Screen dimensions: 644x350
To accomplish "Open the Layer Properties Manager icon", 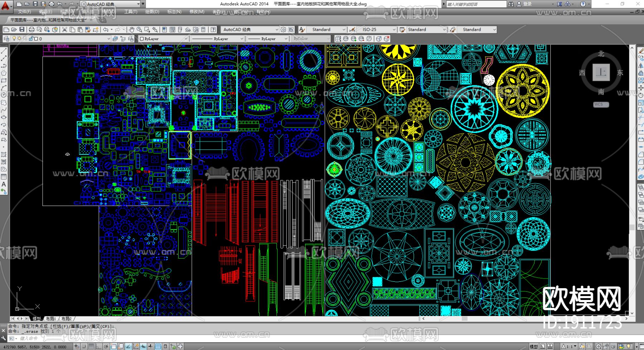I will point(6,39).
